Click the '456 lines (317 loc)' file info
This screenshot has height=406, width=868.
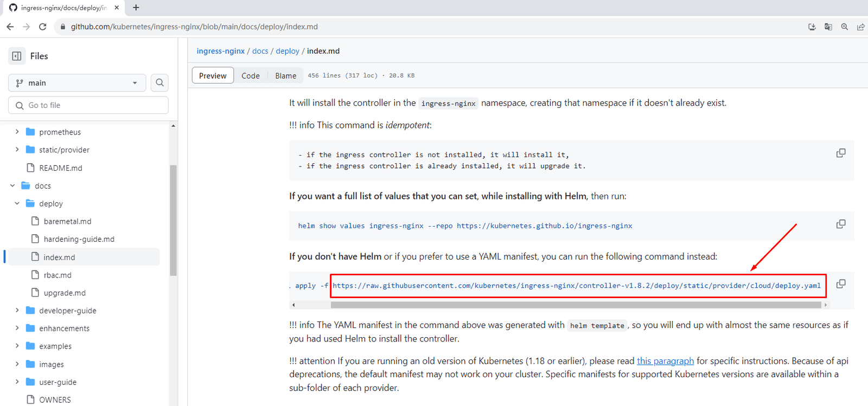tap(342, 75)
